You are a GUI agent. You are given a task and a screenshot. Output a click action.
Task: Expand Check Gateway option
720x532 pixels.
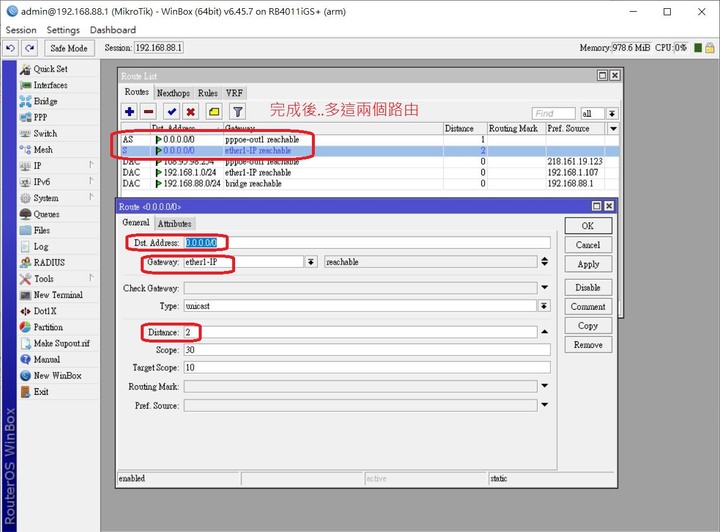click(545, 287)
